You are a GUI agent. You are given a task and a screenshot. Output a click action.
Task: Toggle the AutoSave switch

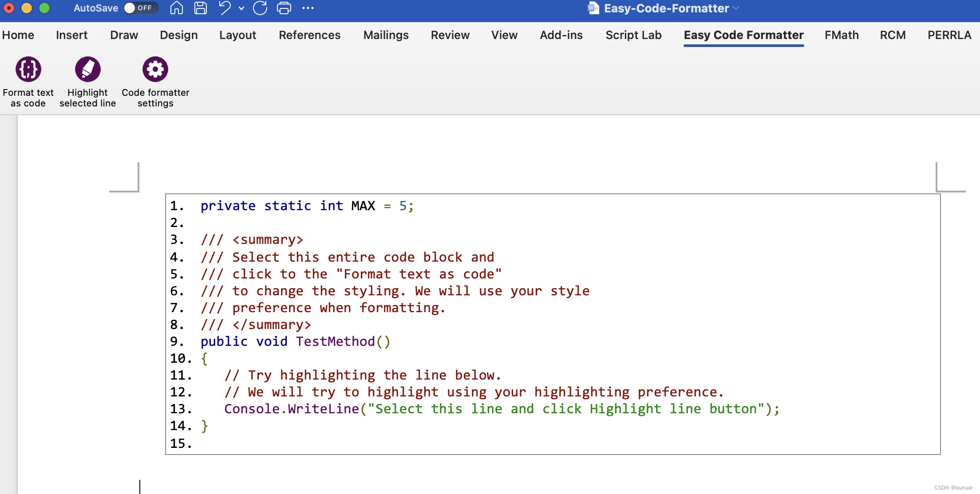141,8
